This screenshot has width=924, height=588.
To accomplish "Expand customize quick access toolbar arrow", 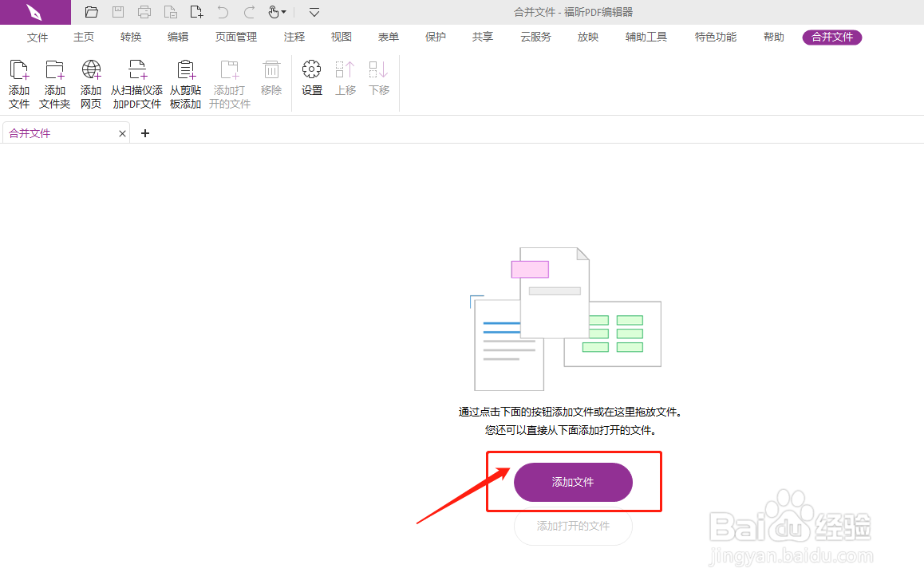I will coord(314,13).
